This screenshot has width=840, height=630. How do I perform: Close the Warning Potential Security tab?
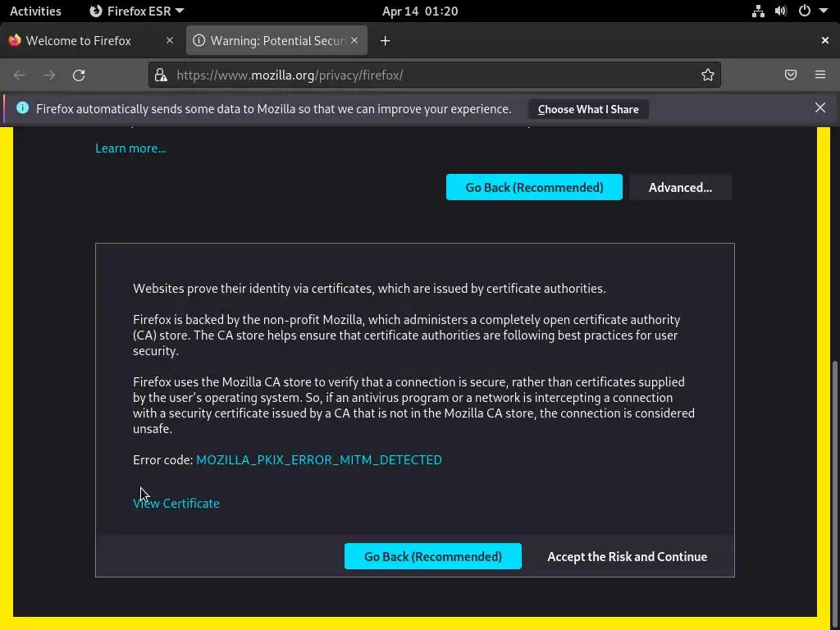pyautogui.click(x=354, y=40)
